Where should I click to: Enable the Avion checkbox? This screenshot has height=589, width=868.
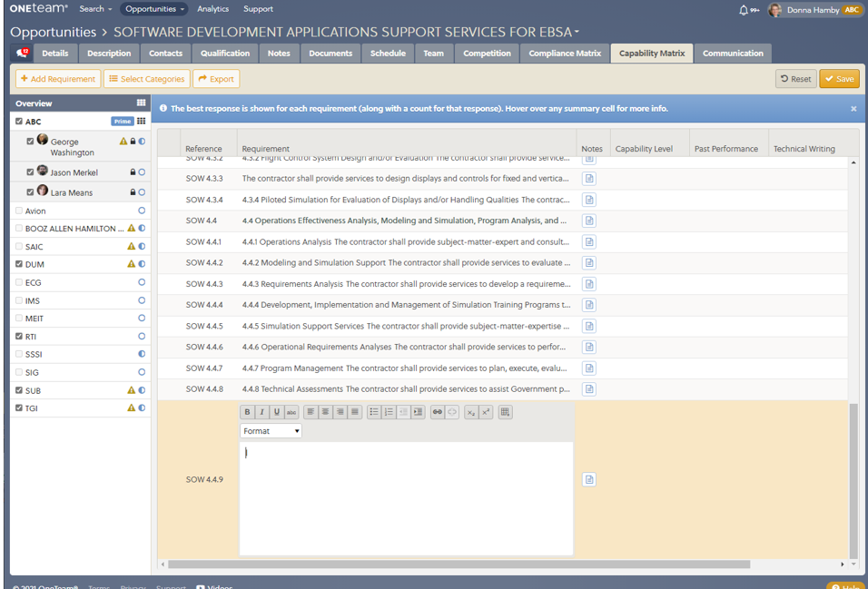click(19, 211)
